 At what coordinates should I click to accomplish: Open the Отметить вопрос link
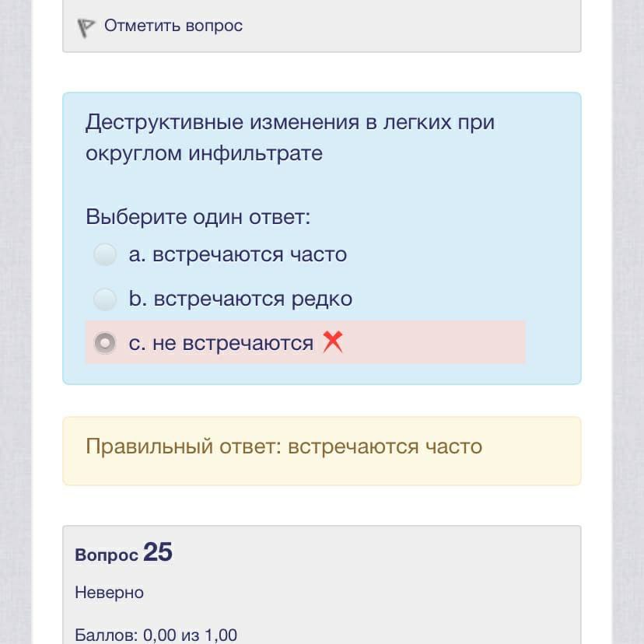coord(173,26)
